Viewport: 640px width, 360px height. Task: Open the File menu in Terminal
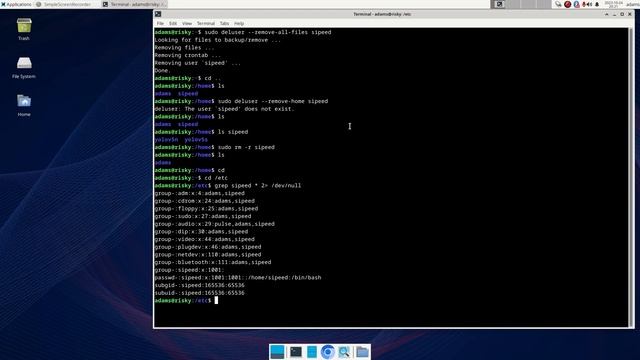[x=160, y=23]
